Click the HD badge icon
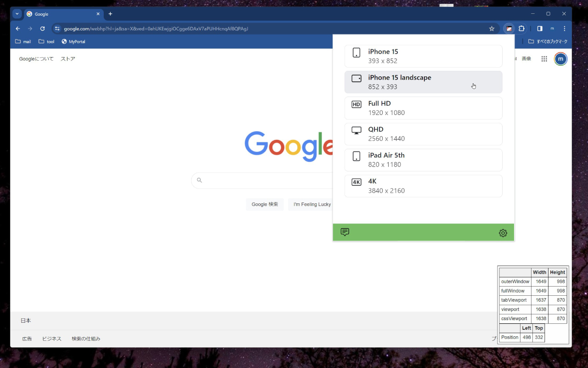Image resolution: width=588 pixels, height=368 pixels. pos(356,104)
